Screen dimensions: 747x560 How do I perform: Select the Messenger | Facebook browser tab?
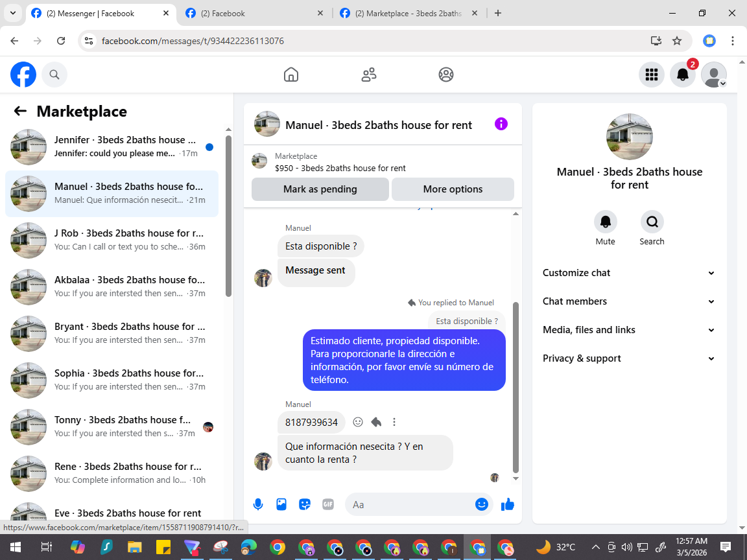tap(101, 14)
